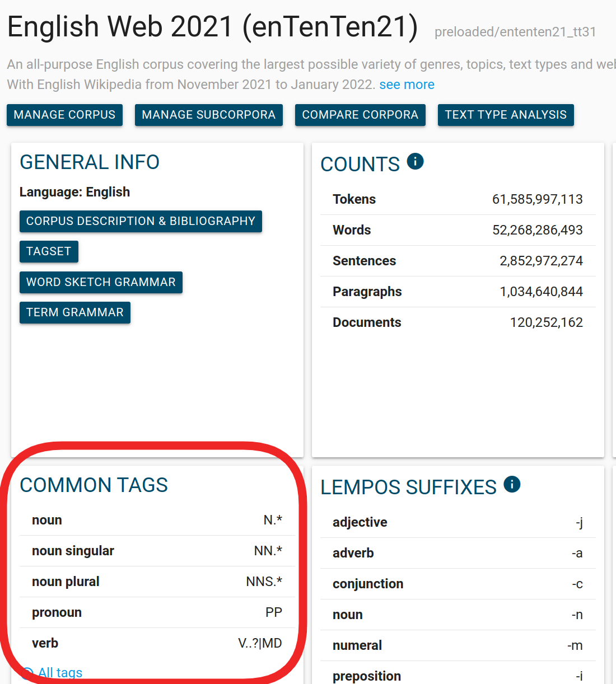Click the Sentences count row

(x=458, y=261)
